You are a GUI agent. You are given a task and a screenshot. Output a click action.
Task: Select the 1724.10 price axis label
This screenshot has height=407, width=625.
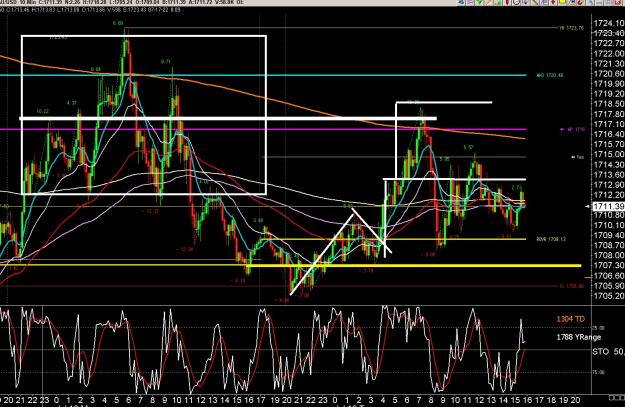click(x=609, y=23)
